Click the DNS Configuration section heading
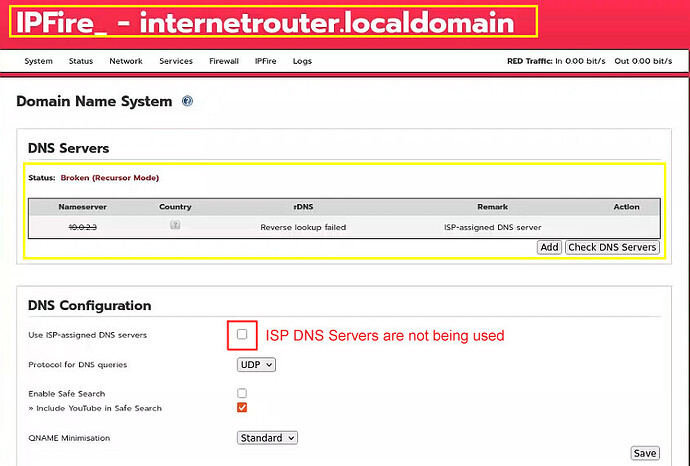The width and height of the screenshot is (690, 466). [89, 305]
